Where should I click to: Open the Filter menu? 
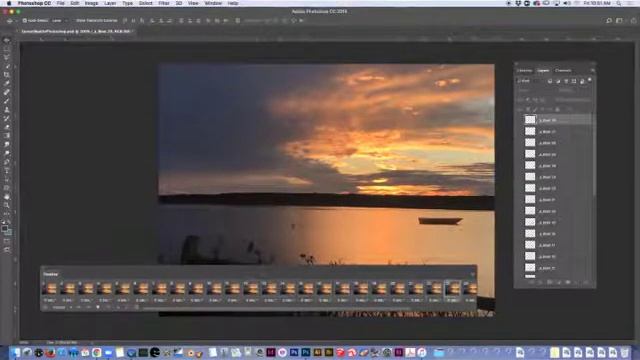pos(164,3)
